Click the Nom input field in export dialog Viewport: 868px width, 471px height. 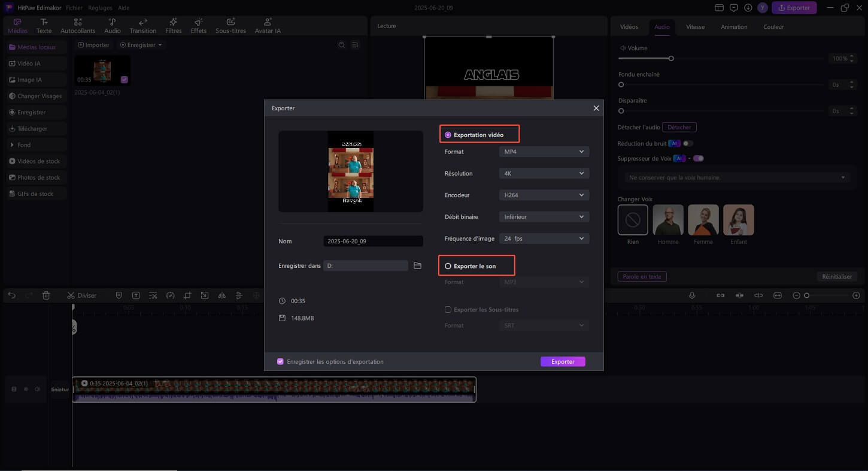coord(373,241)
